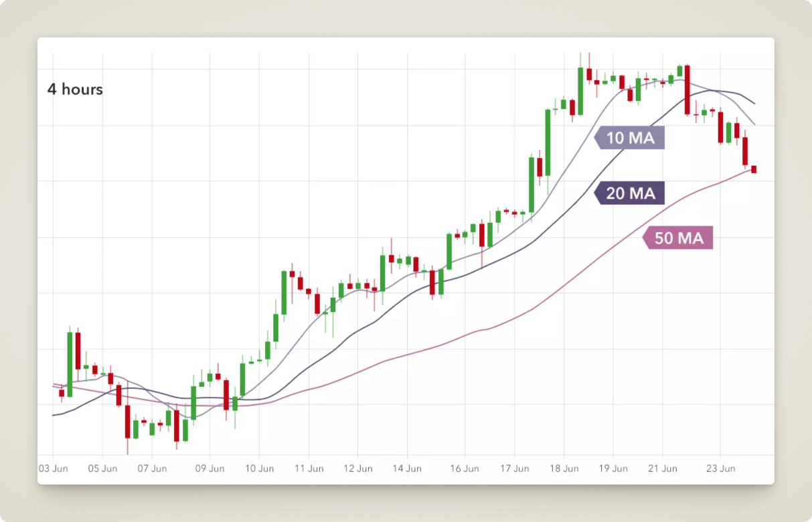Toggle the 10 MA line visibility
The image size is (812, 522).
click(629, 138)
